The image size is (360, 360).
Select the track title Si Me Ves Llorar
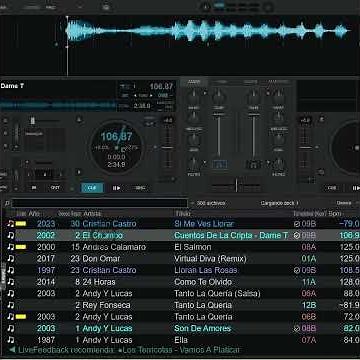click(x=204, y=224)
